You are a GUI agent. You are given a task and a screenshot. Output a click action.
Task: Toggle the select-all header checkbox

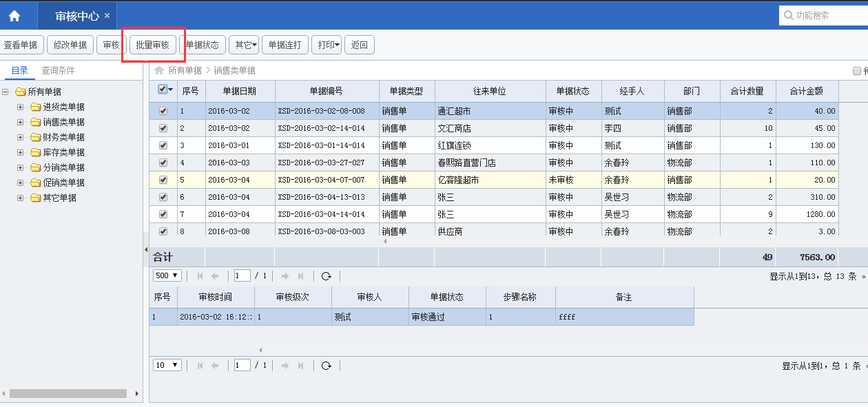[x=163, y=90]
